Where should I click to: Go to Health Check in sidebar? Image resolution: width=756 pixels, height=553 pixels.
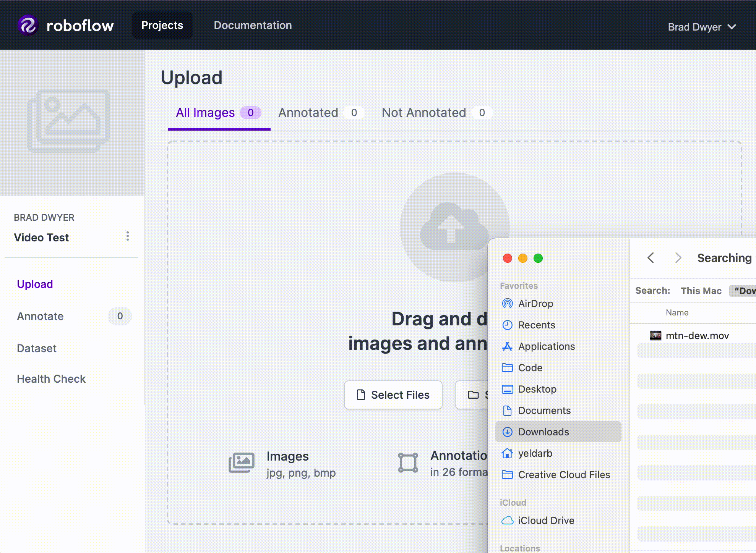pyautogui.click(x=51, y=379)
